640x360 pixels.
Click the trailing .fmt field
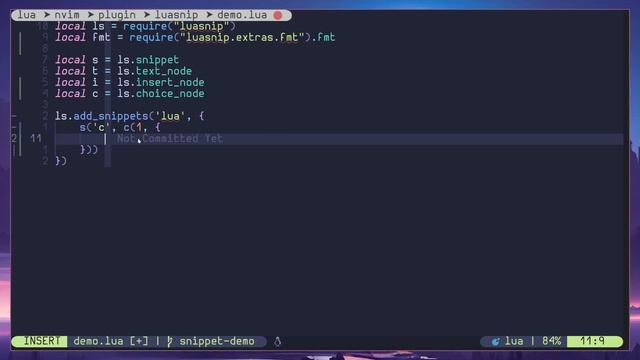pyautogui.click(x=323, y=38)
